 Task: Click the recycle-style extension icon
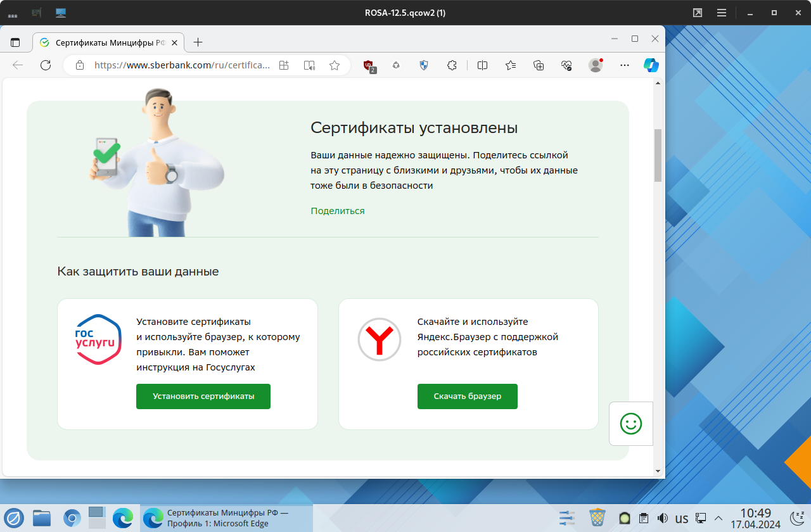(x=397, y=65)
